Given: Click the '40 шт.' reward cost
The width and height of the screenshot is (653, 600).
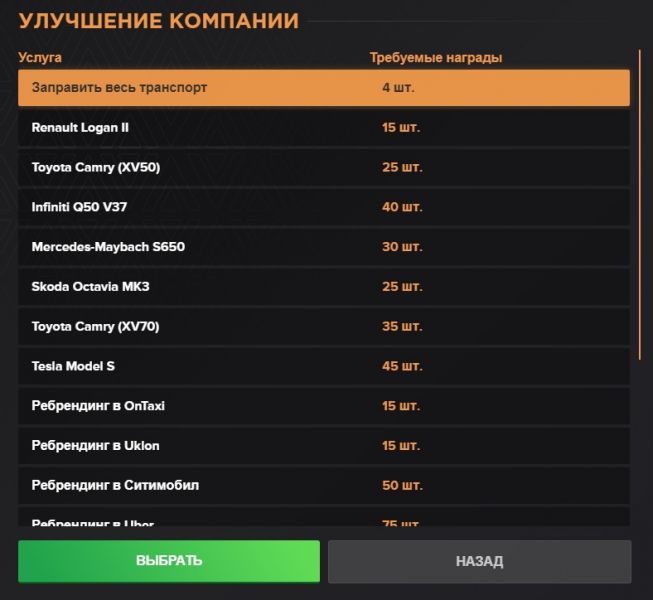Looking at the screenshot, I should pyautogui.click(x=402, y=207).
